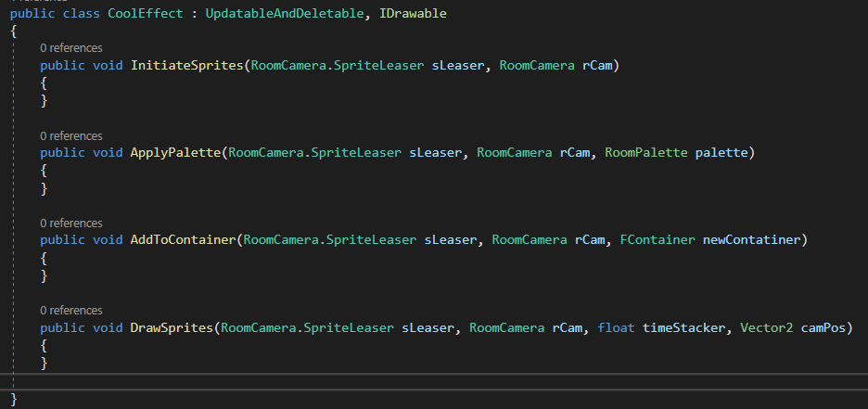Open references link above AddToContainer method

pos(70,223)
